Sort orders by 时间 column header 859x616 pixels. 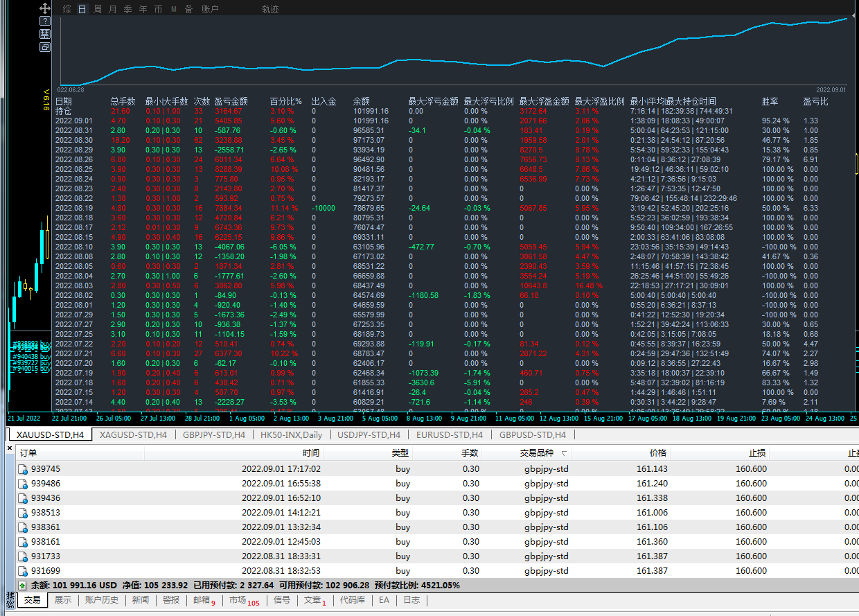point(310,453)
